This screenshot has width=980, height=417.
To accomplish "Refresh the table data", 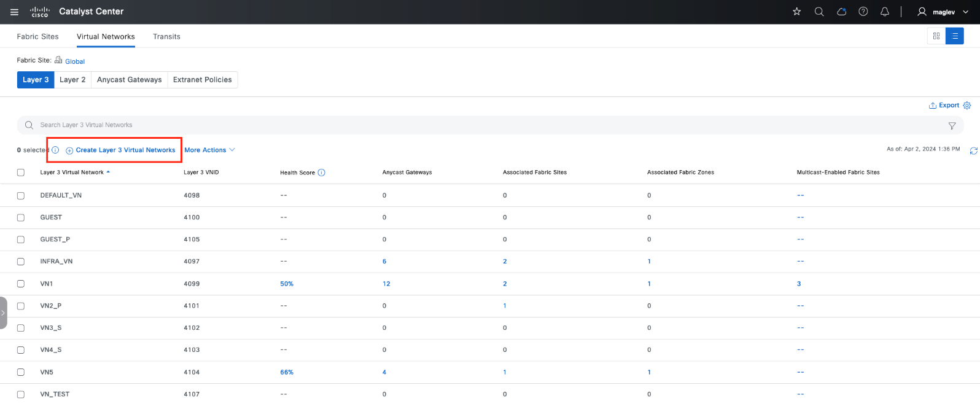I will click(973, 150).
